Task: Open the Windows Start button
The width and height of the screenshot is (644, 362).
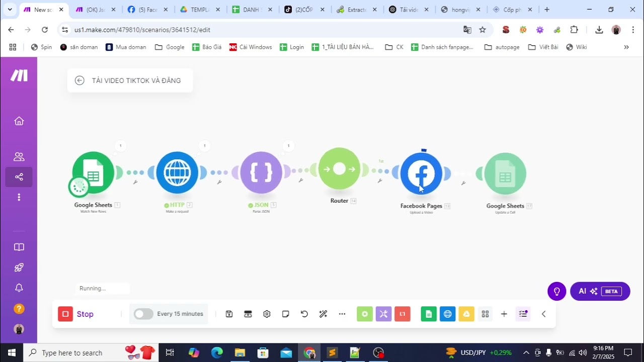Action: pyautogui.click(x=12, y=352)
